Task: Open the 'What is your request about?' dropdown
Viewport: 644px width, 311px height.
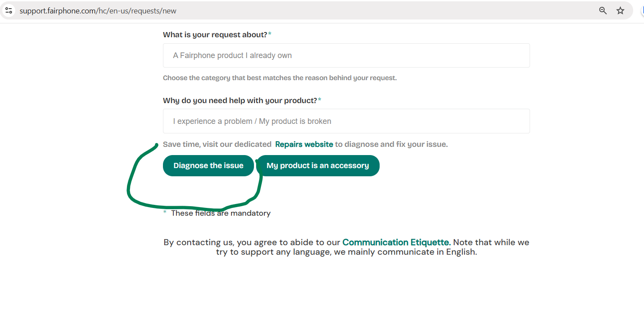Action: pyautogui.click(x=346, y=55)
